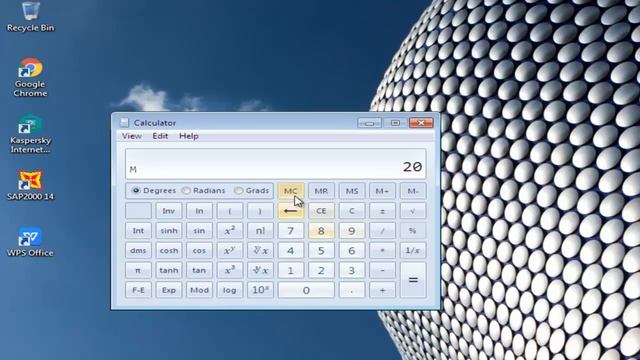
Task: Click the Mod key
Action: [x=199, y=290]
